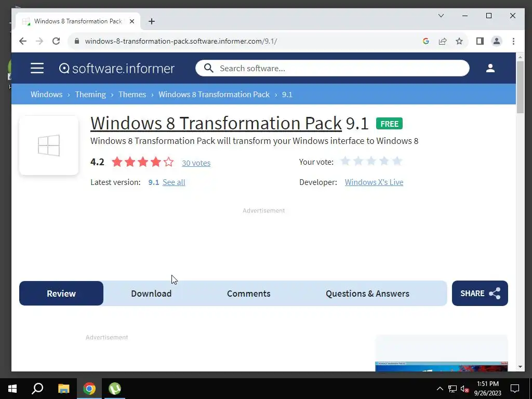Open taskbar search
This screenshot has height=399, width=532.
tap(37, 389)
